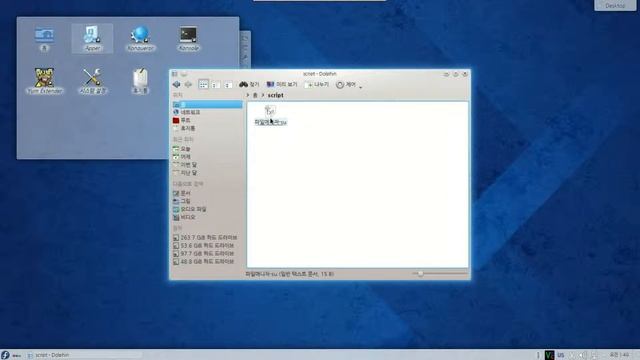This screenshot has width=640, height=360.
Task: Open Find with the binoculars button
Action: (249, 84)
